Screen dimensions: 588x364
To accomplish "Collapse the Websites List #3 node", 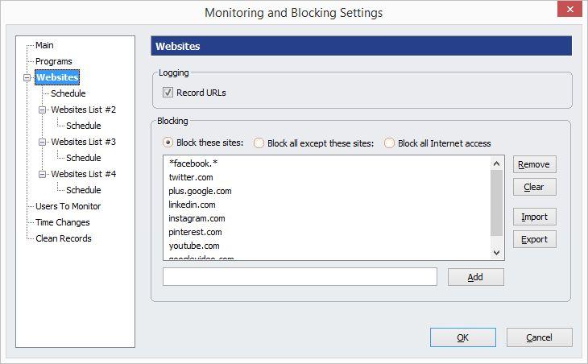I will tap(43, 142).
